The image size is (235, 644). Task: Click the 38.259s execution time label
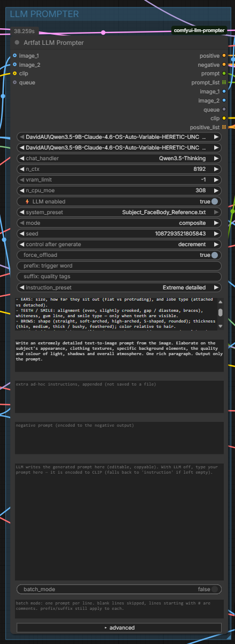coord(25,32)
